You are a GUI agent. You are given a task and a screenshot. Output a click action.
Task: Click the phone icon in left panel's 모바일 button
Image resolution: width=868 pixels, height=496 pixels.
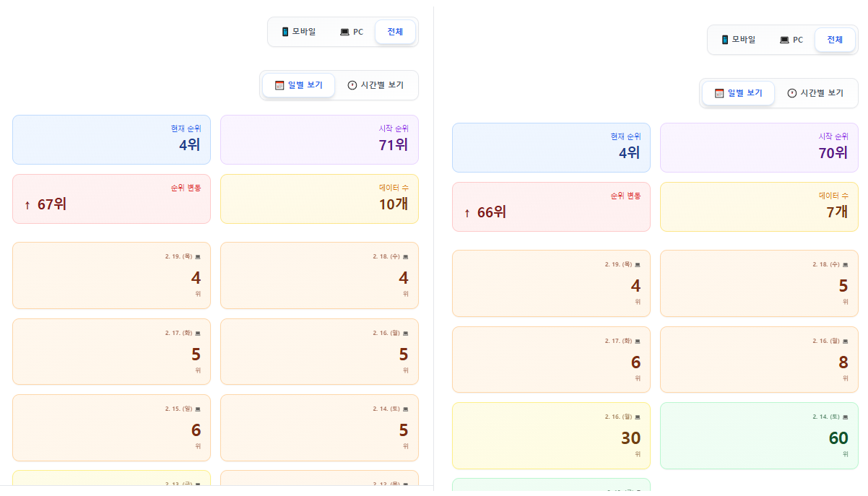[285, 32]
